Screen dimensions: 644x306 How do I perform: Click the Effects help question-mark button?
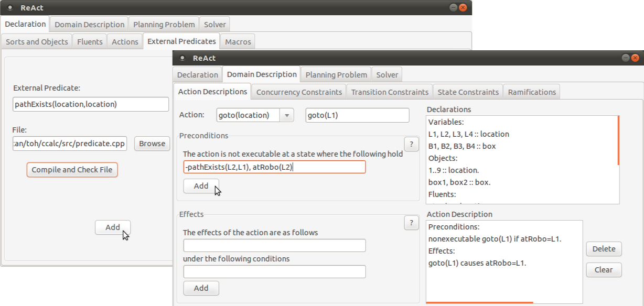pyautogui.click(x=411, y=223)
